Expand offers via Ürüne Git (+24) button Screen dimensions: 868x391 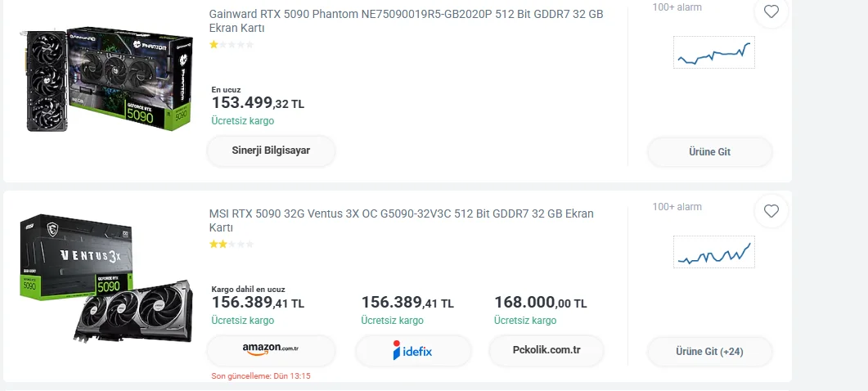click(x=709, y=352)
